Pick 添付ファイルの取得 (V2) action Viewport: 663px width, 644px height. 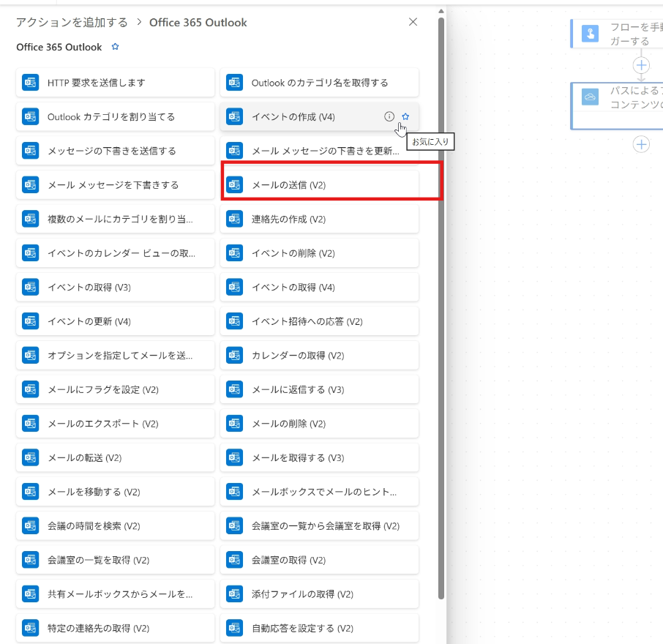pos(320,594)
